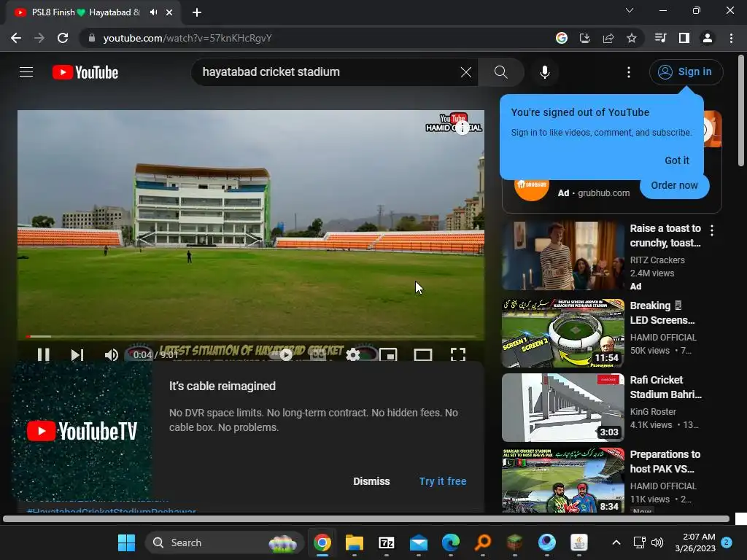Skip to the next video
Screen dimensions: 747x560
coord(77,354)
